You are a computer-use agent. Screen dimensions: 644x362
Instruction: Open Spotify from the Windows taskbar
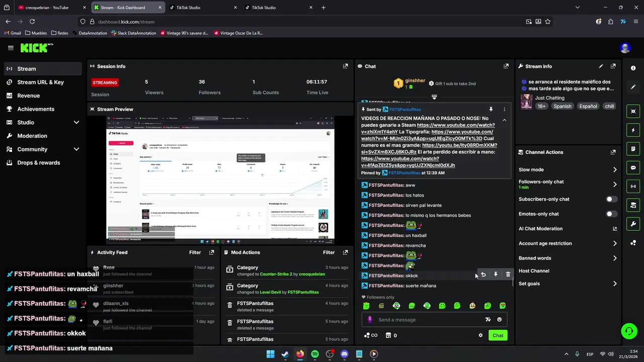tap(315, 354)
